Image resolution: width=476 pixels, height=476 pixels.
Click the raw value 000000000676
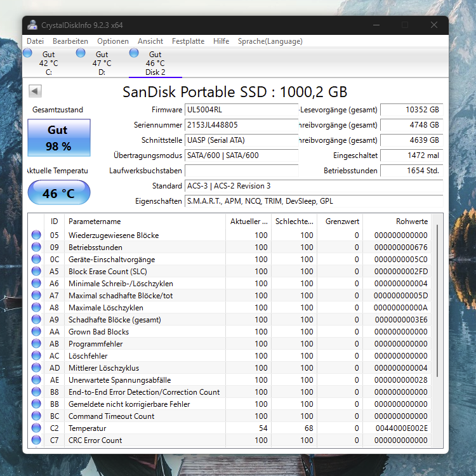[x=401, y=248]
